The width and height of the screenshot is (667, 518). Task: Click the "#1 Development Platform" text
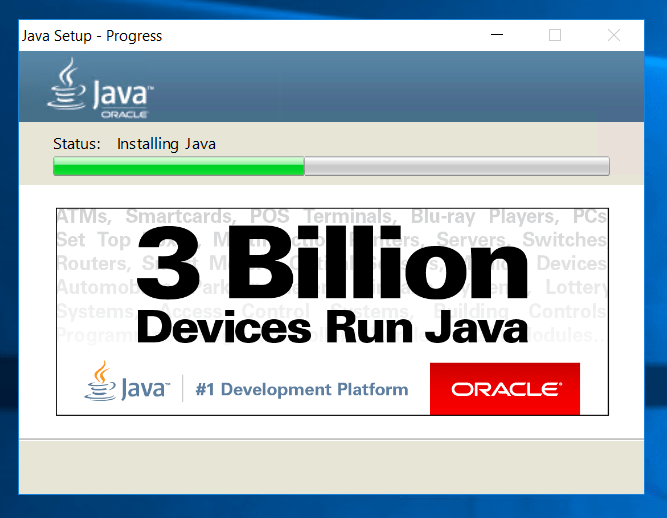[302, 389]
